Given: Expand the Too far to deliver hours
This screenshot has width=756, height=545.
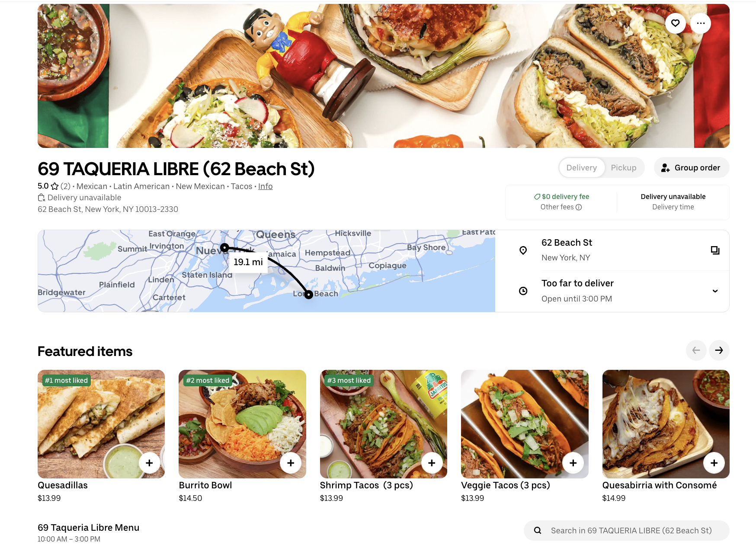Looking at the screenshot, I should [715, 291].
